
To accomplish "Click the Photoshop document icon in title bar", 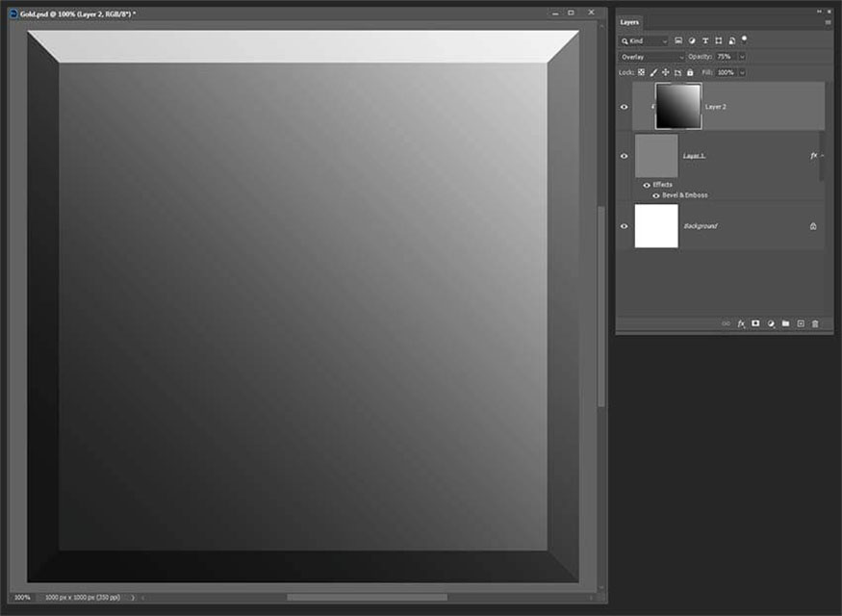I will pyautogui.click(x=13, y=13).
